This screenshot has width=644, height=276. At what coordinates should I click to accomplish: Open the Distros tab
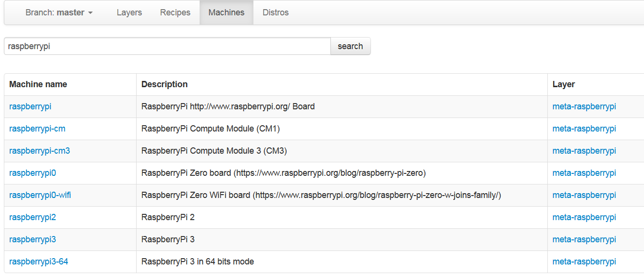click(x=276, y=13)
